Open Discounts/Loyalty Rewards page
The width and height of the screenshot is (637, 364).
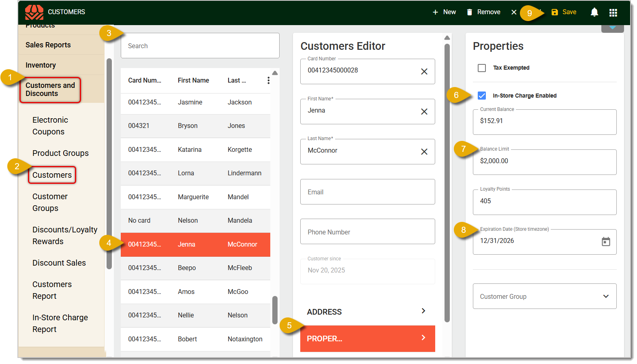[x=65, y=235]
